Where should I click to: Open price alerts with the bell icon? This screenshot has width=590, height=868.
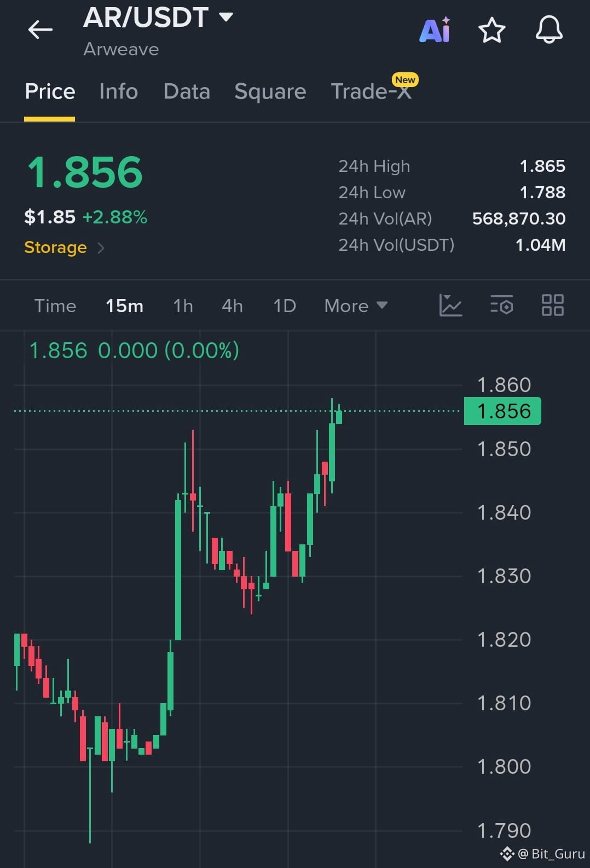tap(549, 30)
